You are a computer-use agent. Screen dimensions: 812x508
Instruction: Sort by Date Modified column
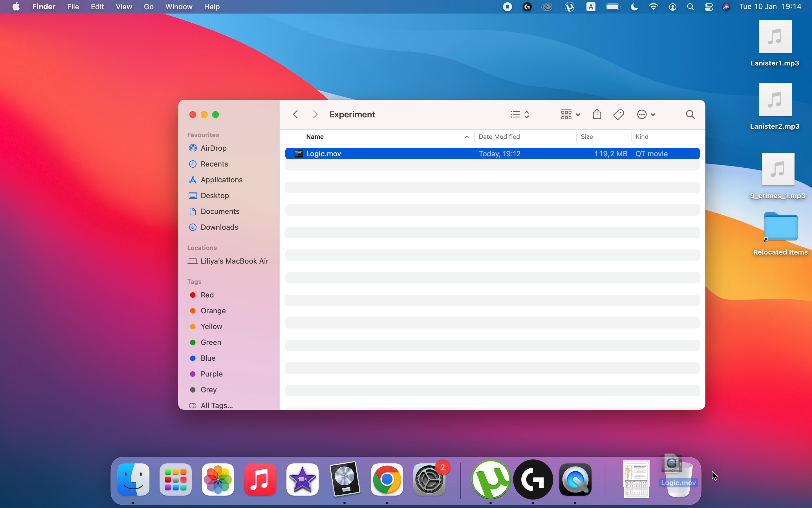[x=500, y=137]
